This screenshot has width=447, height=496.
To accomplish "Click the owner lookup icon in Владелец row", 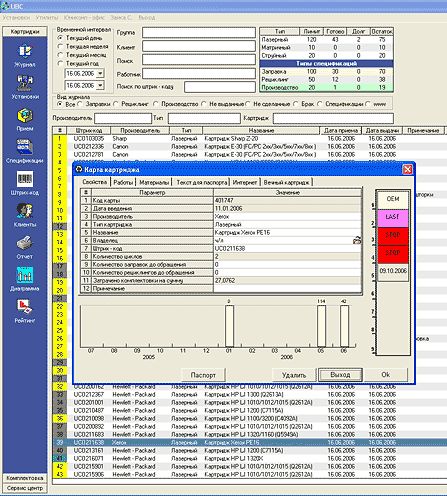I will coord(357,240).
